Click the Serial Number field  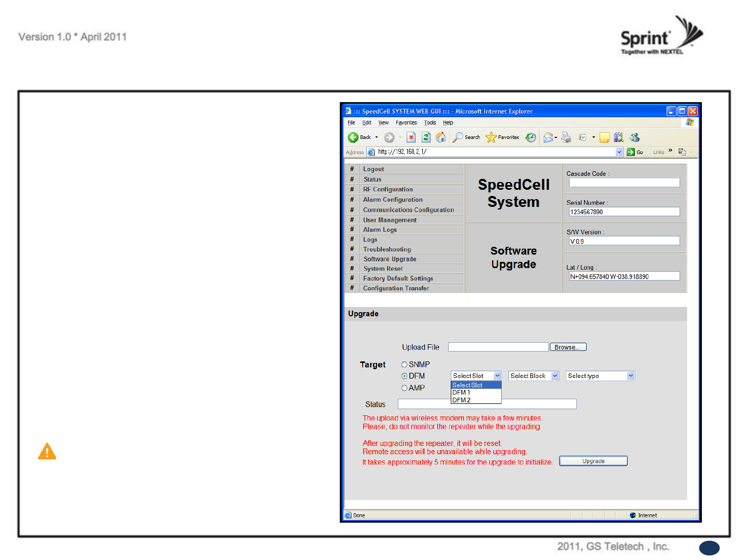click(624, 212)
